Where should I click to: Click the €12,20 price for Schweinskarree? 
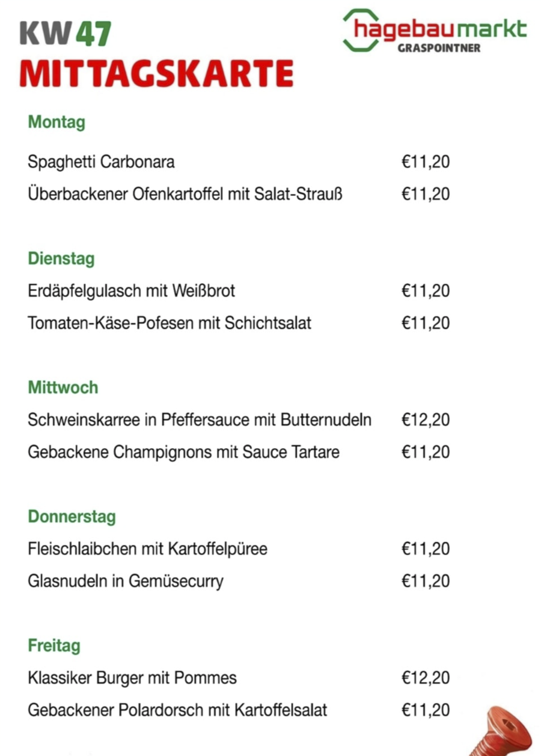[x=426, y=420]
